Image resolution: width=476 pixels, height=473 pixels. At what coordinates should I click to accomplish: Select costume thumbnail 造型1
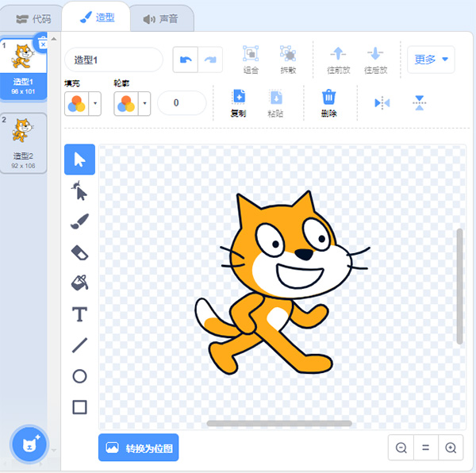(x=23, y=68)
